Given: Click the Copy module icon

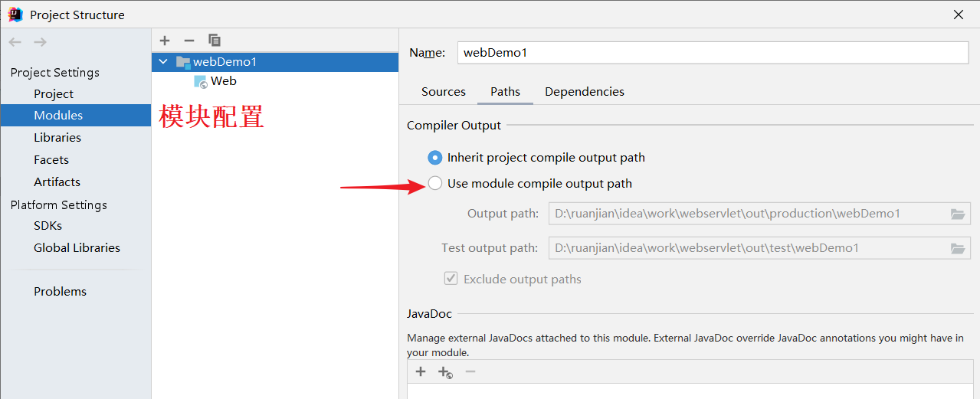Looking at the screenshot, I should 215,40.
